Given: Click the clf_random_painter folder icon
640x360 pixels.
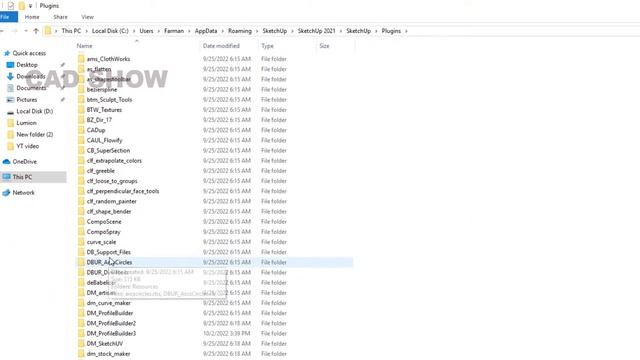Looking at the screenshot, I should (x=81, y=201).
